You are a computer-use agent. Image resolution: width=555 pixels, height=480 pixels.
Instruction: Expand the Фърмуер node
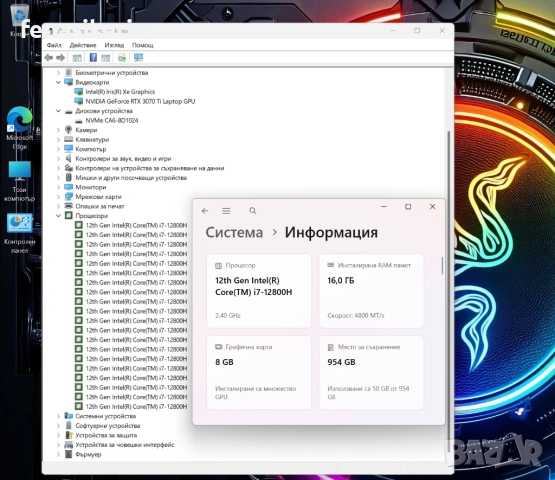(x=58, y=454)
